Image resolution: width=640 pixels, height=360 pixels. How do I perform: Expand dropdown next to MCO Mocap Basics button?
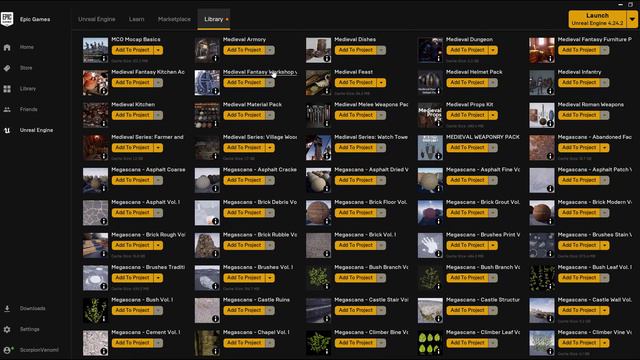158,50
